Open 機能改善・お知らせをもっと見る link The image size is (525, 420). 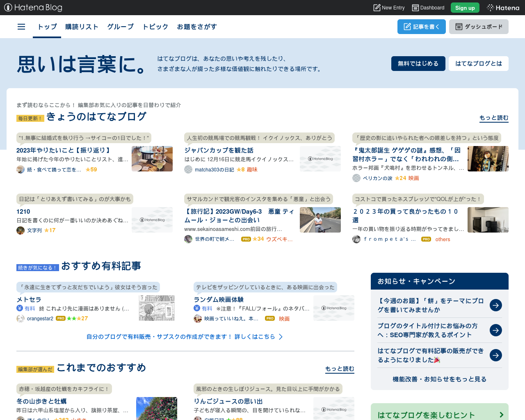[x=440, y=379]
